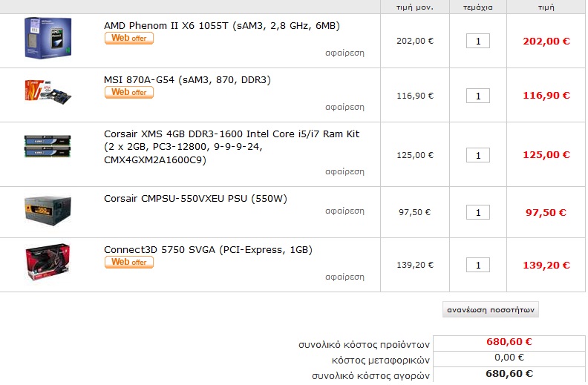Remove Corsair PSU via αφαίρεση link
This screenshot has width=588, height=385.
click(344, 211)
